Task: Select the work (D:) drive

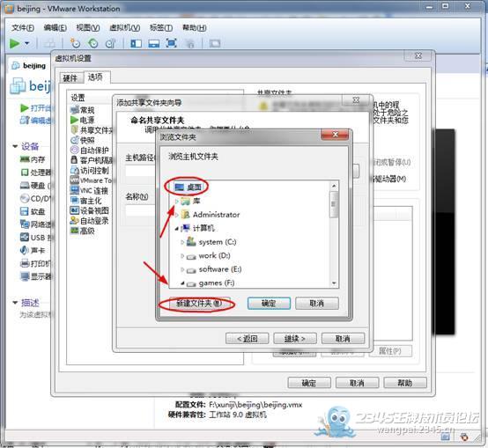Action: [209, 256]
